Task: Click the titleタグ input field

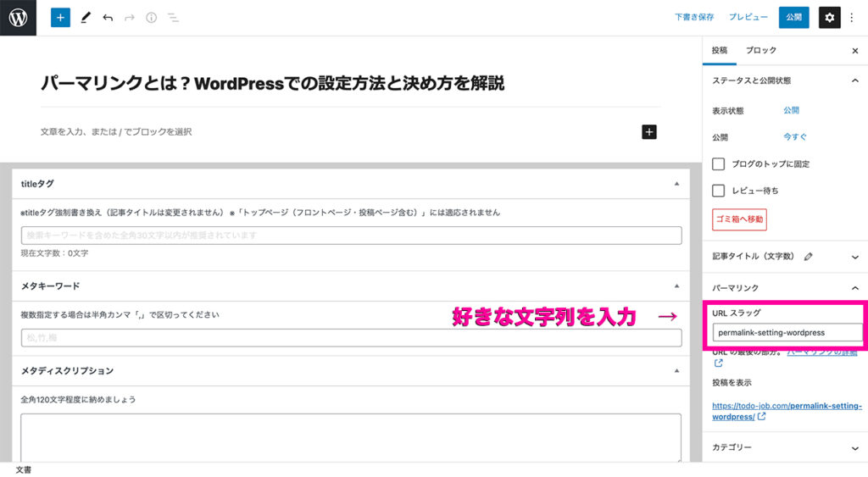Action: tap(351, 236)
